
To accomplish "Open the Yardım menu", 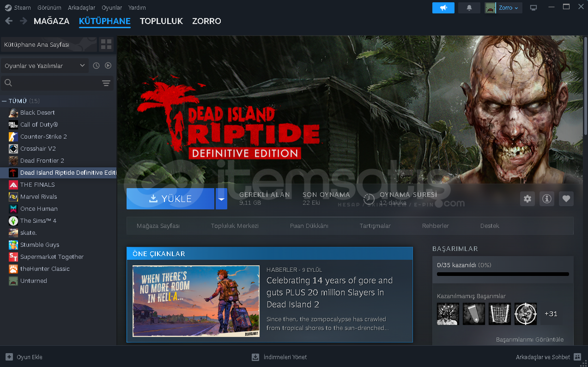I will tap(137, 8).
